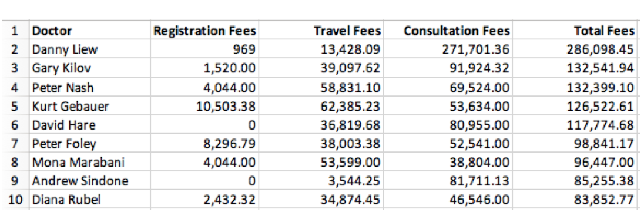Click the Mona Marabani name cell
This screenshot has height=212, width=644.
(x=89, y=163)
